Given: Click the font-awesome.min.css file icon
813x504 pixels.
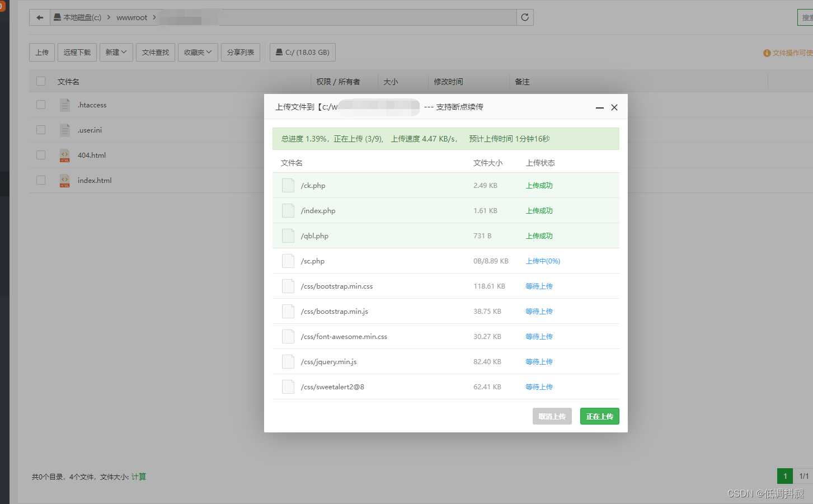Looking at the screenshot, I should click(288, 336).
